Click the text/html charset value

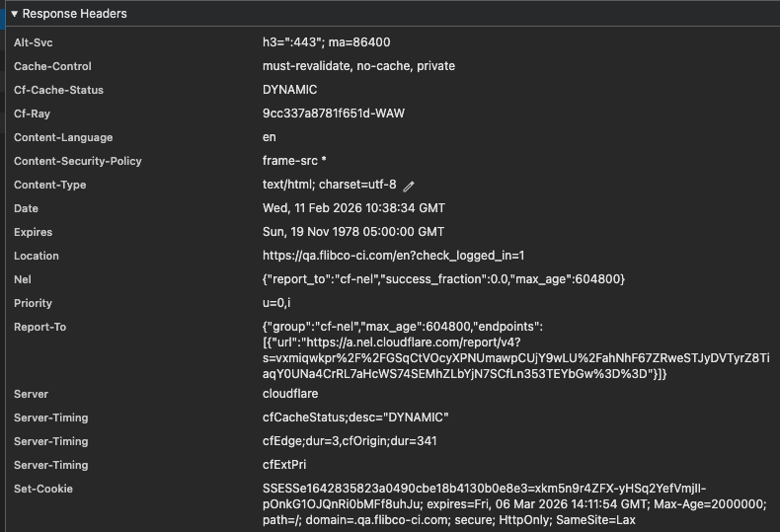point(329,185)
